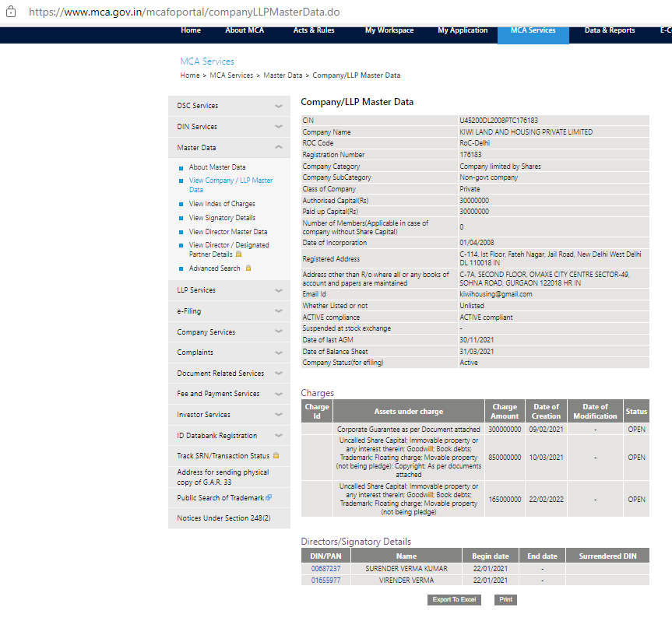Image resolution: width=672 pixels, height=621 pixels.
Task: Click Home in breadcrumb trail
Action: (190, 75)
